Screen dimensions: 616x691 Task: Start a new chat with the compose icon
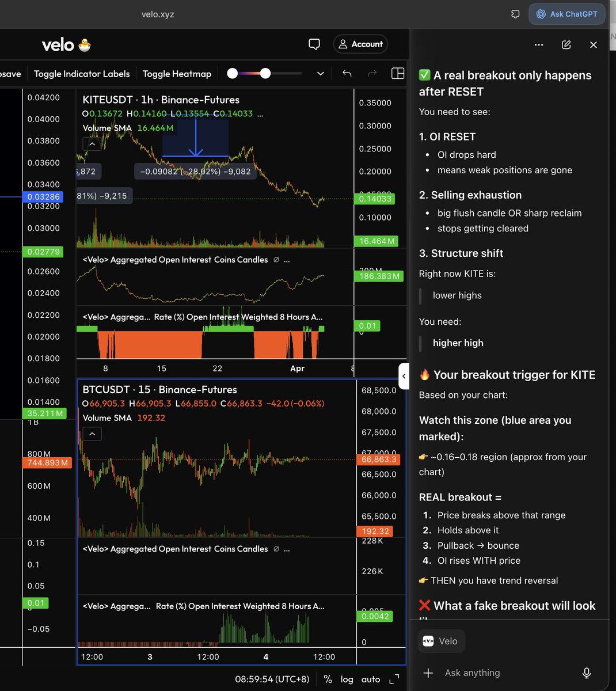(566, 44)
